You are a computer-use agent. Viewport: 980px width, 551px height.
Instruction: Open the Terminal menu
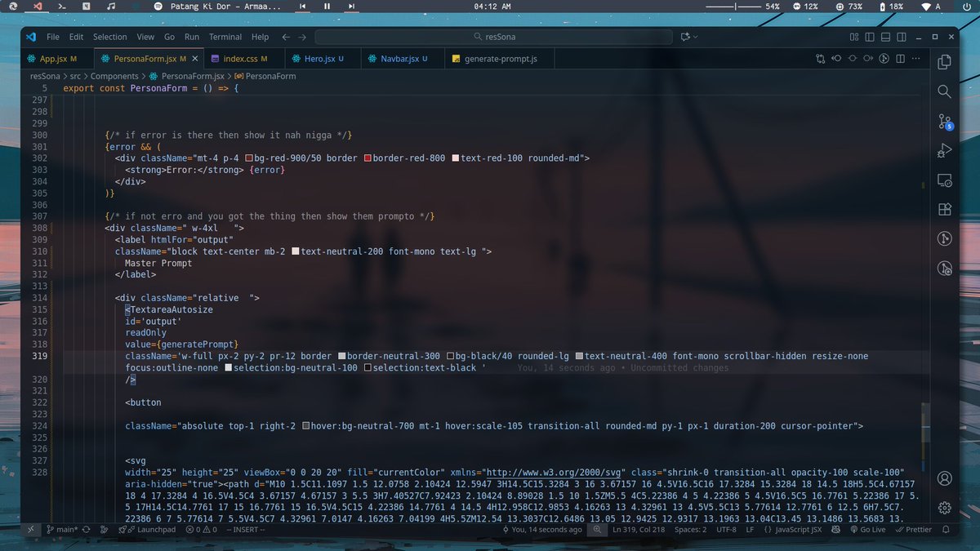point(225,37)
